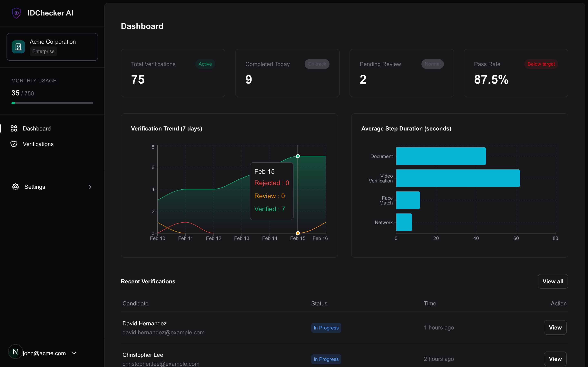Open the john@acme.com account dropdown arrow
The image size is (588, 367).
[x=74, y=353]
